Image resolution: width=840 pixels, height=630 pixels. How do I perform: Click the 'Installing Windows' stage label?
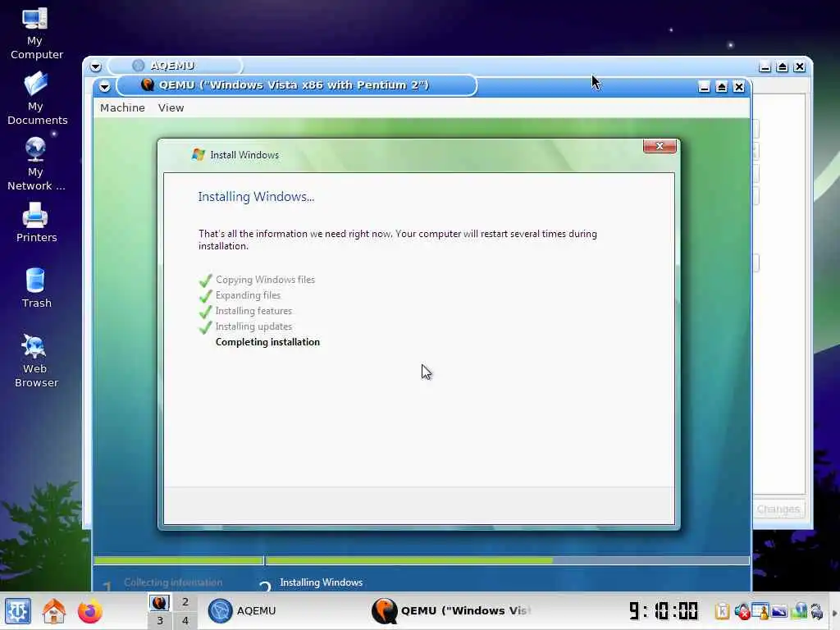tap(321, 582)
